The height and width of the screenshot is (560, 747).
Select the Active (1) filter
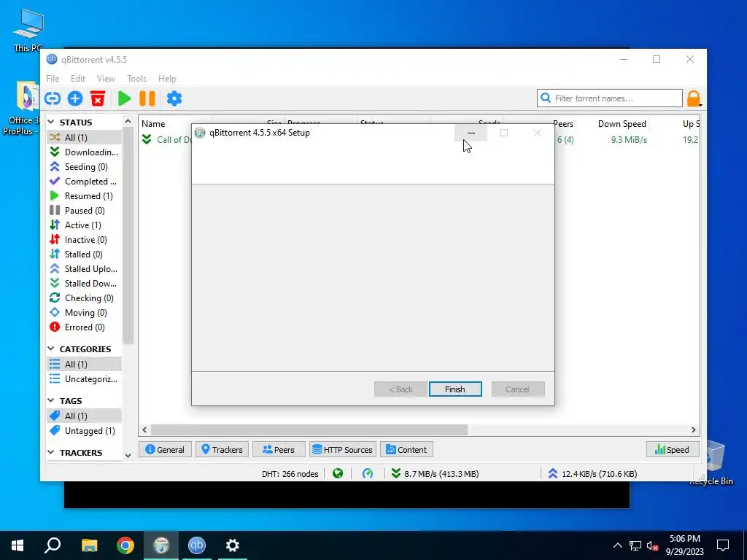(x=84, y=225)
